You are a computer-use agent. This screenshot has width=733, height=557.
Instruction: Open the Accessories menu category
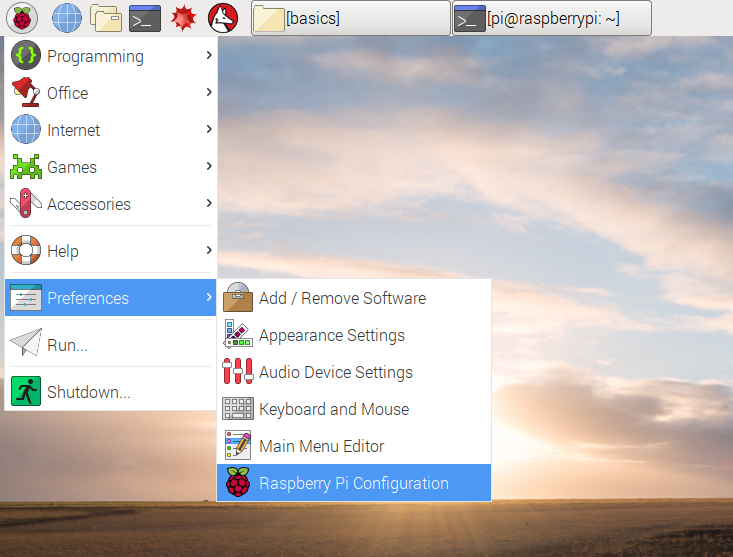coord(111,204)
